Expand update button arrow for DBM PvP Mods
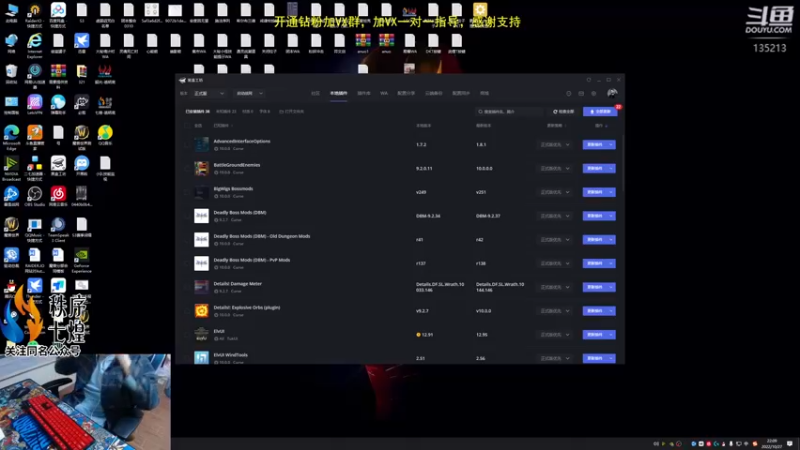This screenshot has width=800, height=450. click(611, 263)
